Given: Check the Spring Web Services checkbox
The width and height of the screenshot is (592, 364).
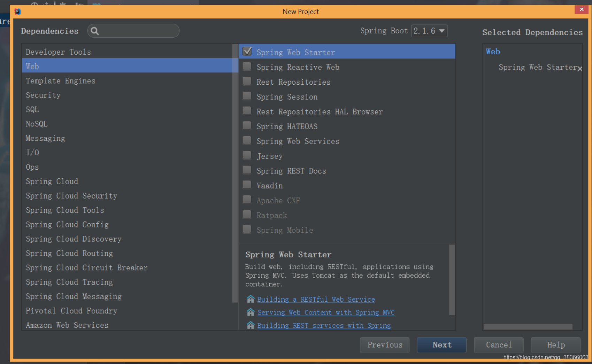Looking at the screenshot, I should [247, 140].
